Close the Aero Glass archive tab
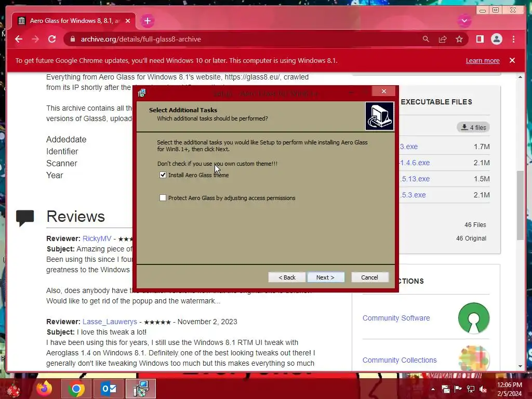The height and width of the screenshot is (399, 532). (x=128, y=21)
